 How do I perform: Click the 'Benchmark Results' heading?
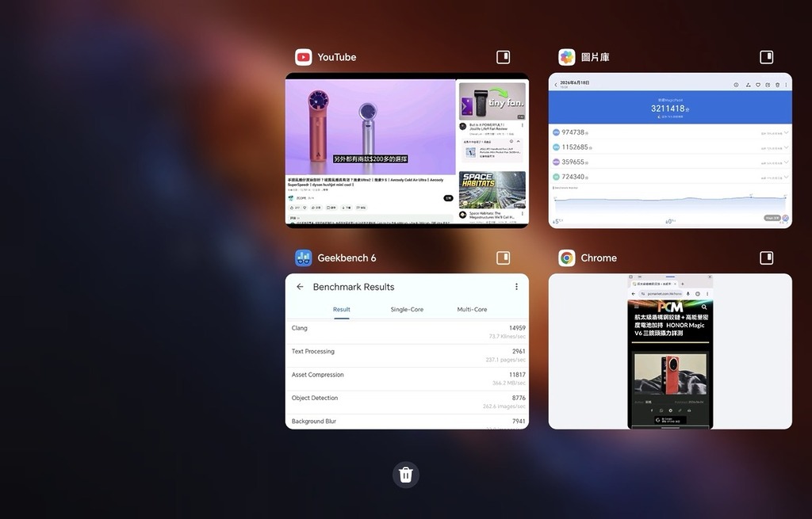tap(354, 287)
